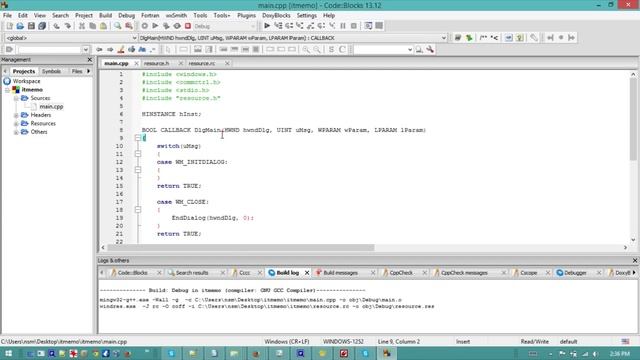Screen dimensions: 640x360
Task: Open the Build menu
Action: 105,16
